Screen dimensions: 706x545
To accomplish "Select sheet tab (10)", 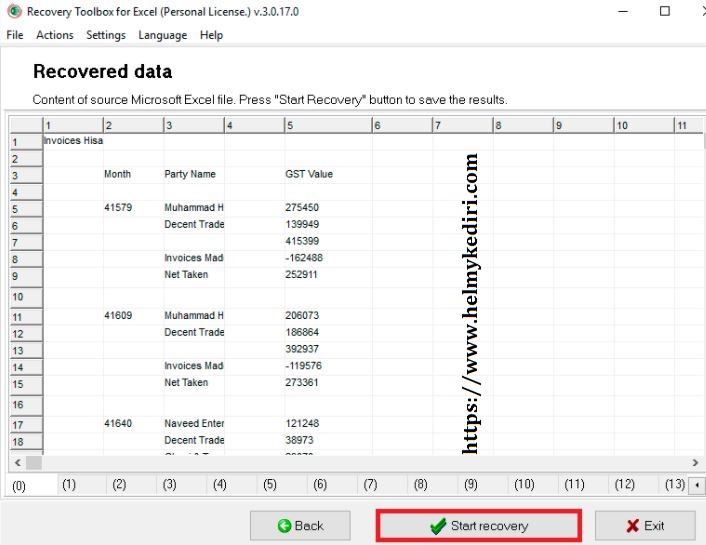I will 524,485.
